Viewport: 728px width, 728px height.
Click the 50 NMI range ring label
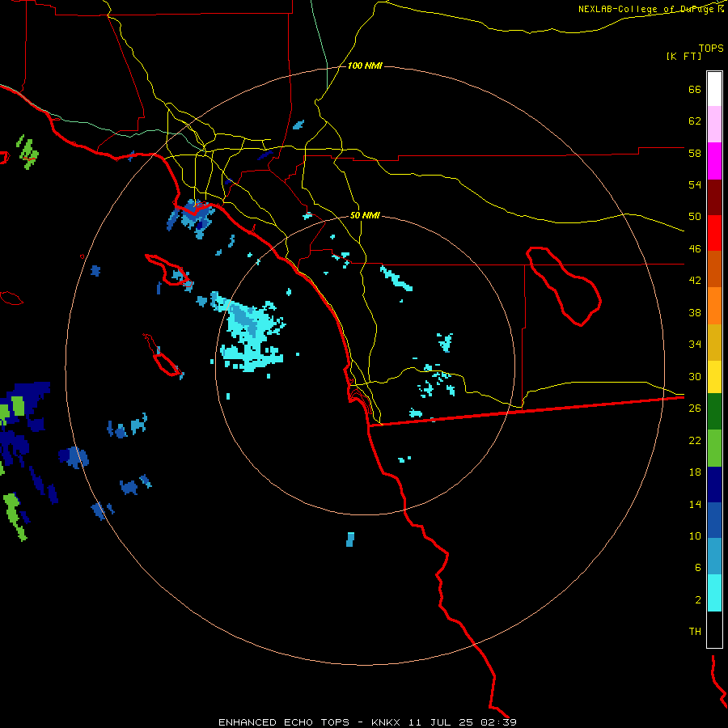(365, 215)
